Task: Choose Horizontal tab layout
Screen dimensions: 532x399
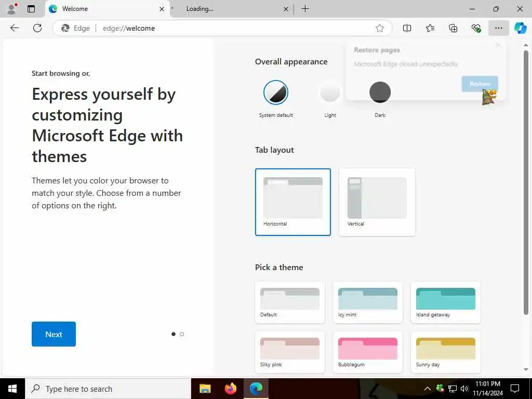Action: 293,202
